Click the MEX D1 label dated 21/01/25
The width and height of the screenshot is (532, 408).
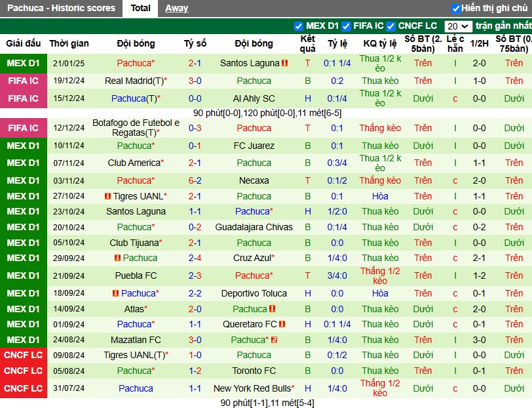click(24, 63)
